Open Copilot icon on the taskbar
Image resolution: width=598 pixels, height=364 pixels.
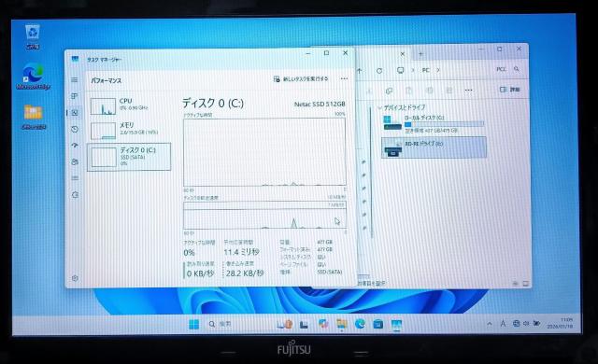click(x=323, y=324)
